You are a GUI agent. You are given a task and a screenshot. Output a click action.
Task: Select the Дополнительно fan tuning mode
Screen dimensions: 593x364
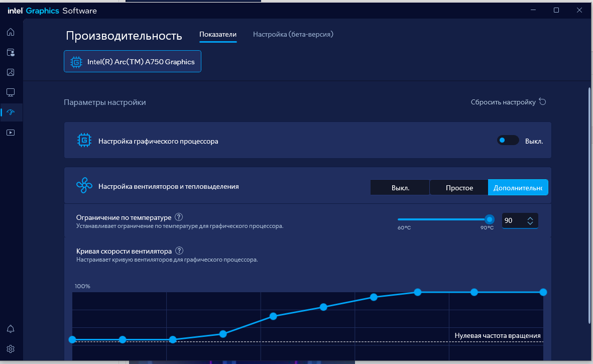tap(518, 187)
